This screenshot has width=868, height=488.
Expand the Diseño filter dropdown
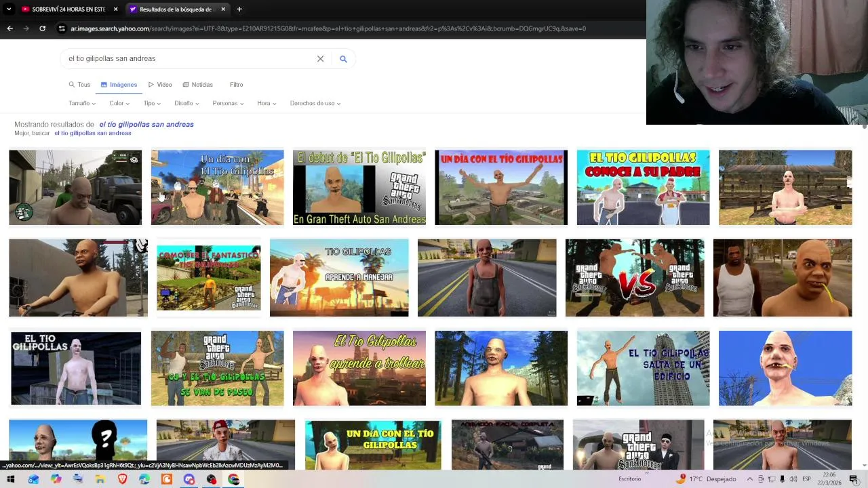(186, 103)
